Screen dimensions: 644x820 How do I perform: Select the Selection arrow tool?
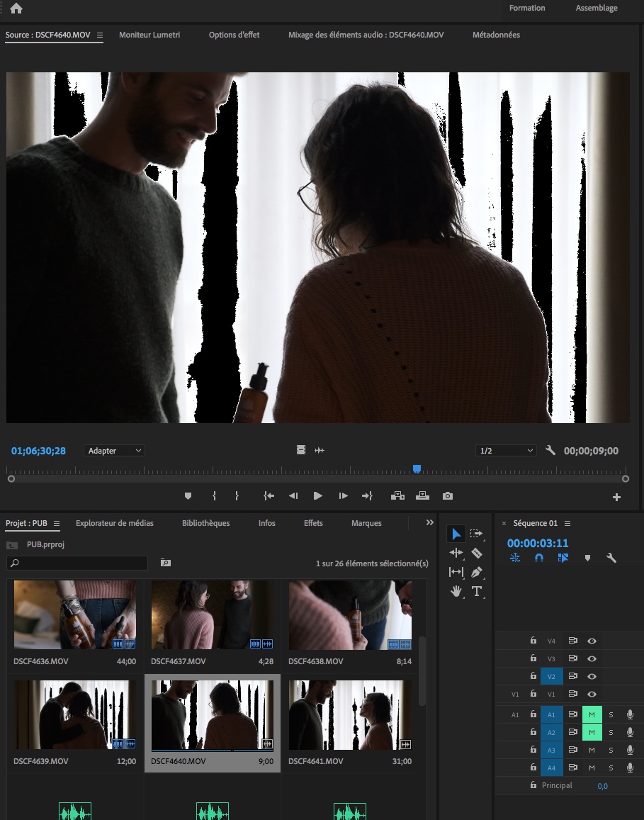point(456,534)
